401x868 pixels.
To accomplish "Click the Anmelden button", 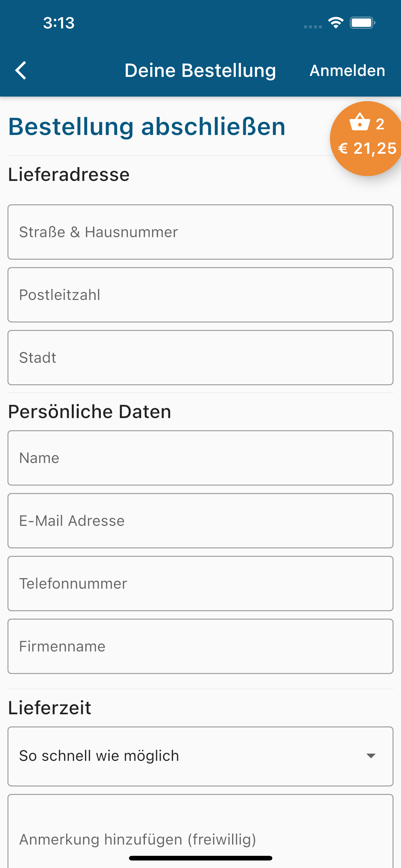I will [x=347, y=70].
